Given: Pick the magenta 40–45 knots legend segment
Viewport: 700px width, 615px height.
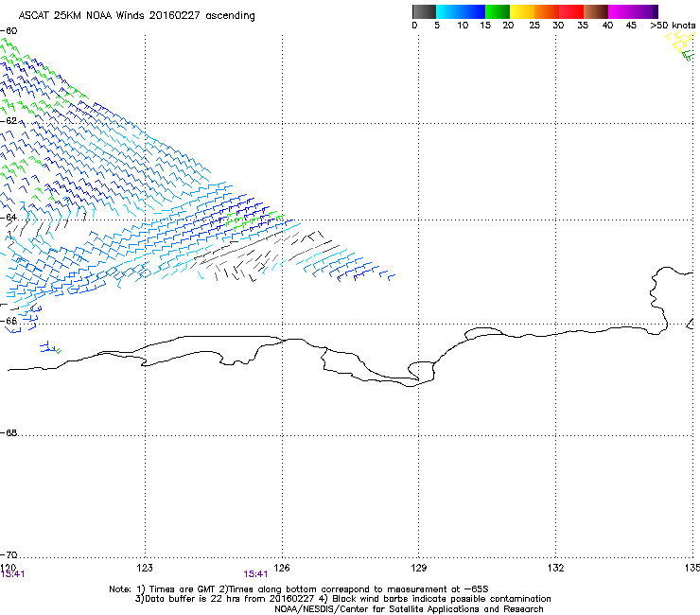Looking at the screenshot, I should click(x=621, y=11).
